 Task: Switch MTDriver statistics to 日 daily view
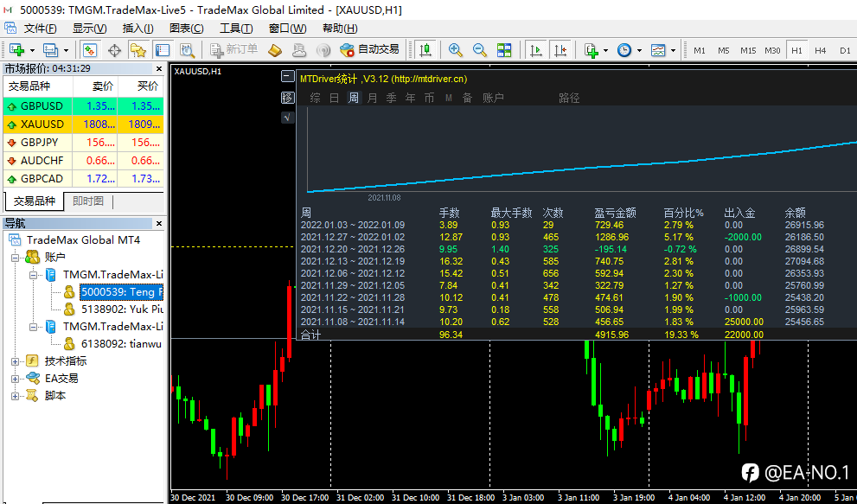(x=335, y=98)
